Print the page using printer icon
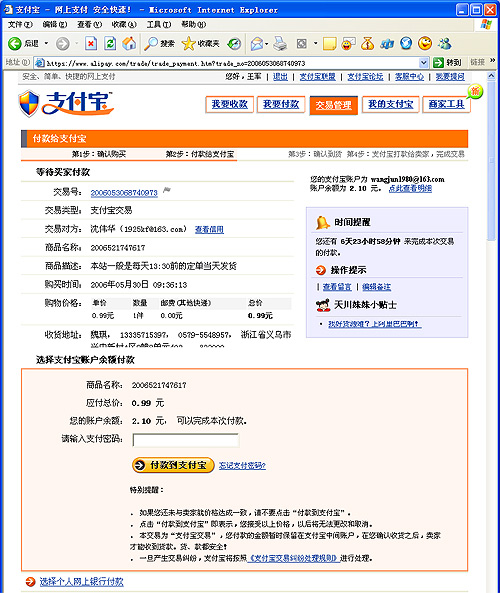The height and width of the screenshot is (593, 500). 280,44
